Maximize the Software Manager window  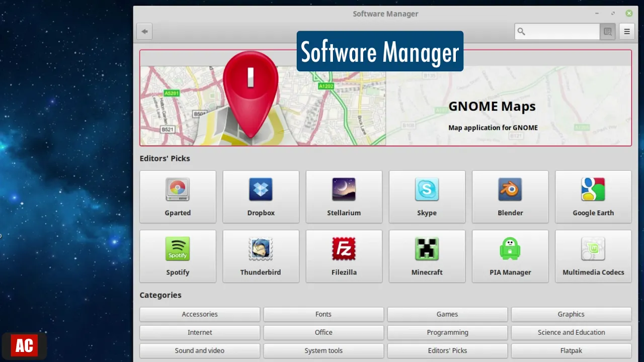pos(613,14)
